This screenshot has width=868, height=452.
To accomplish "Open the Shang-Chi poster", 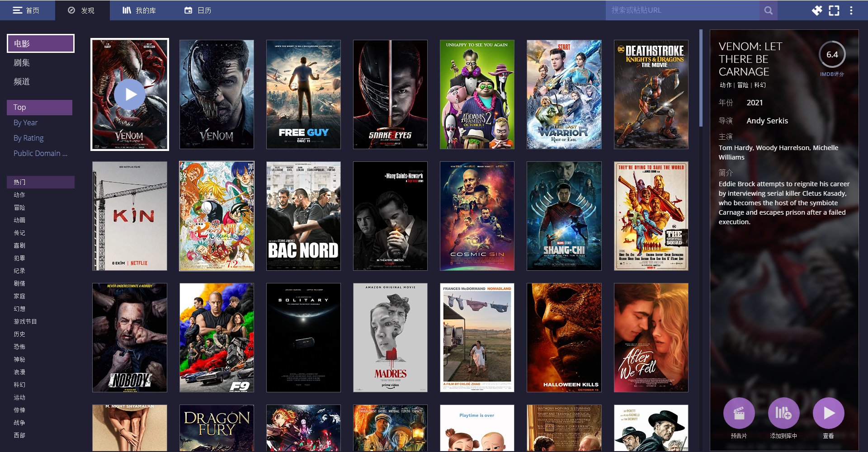I will click(564, 216).
